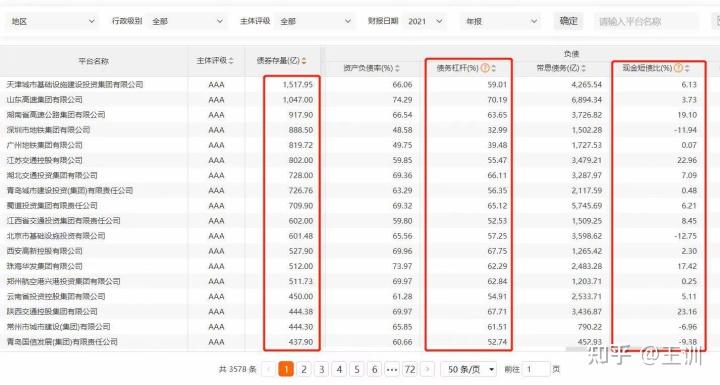Select 蜀道投资集团有限责任公司 name
720x385 pixels.
click(52, 205)
